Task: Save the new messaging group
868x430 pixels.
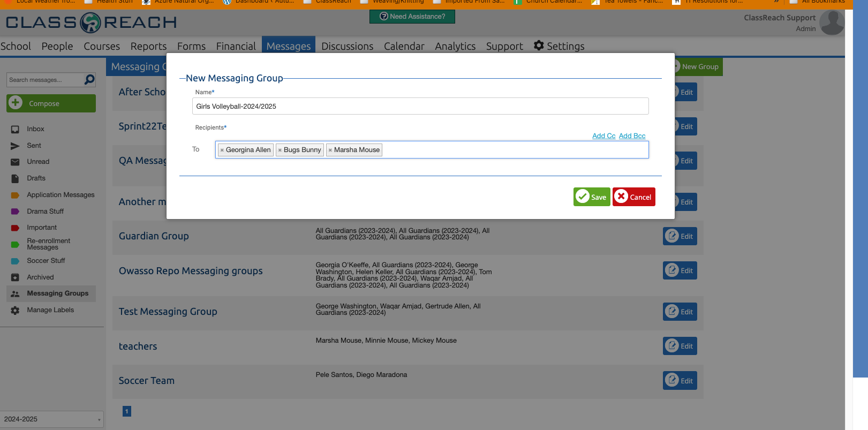Action: [592, 197]
